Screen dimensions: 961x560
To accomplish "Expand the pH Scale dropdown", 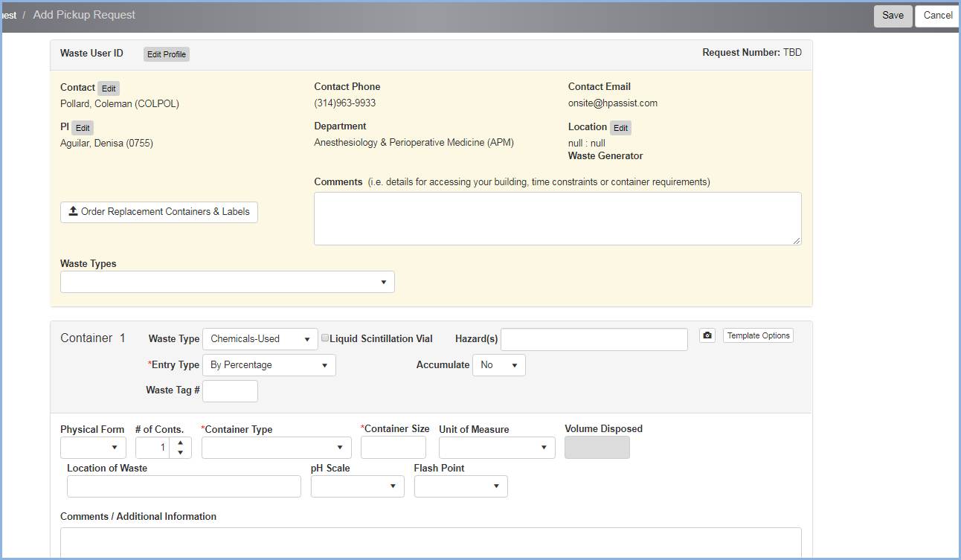I will point(357,486).
